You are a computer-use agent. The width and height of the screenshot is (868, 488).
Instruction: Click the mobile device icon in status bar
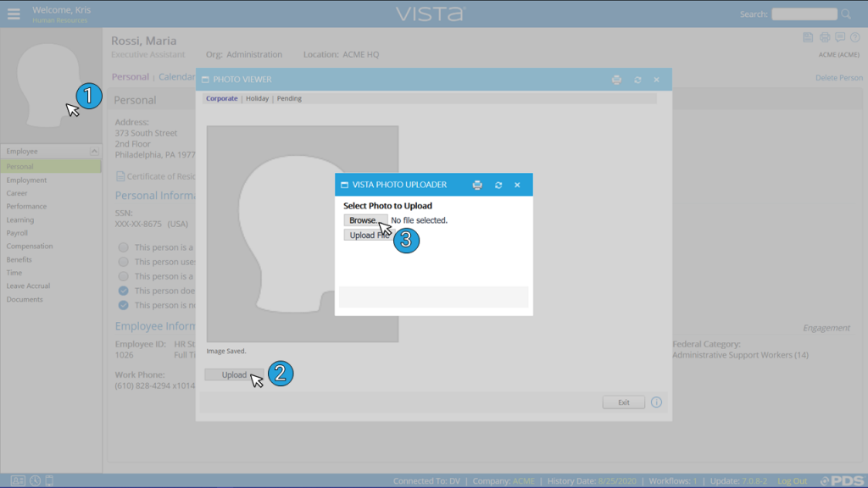point(49,481)
